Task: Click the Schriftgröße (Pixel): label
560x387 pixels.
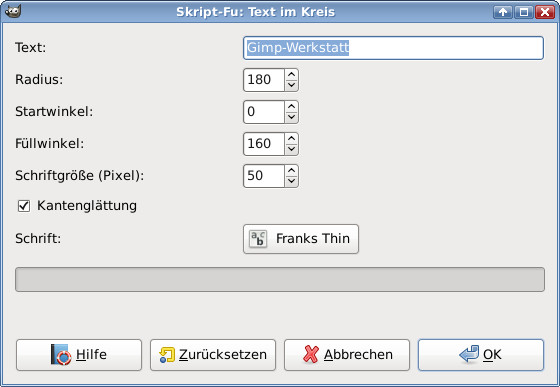Action: tap(79, 176)
